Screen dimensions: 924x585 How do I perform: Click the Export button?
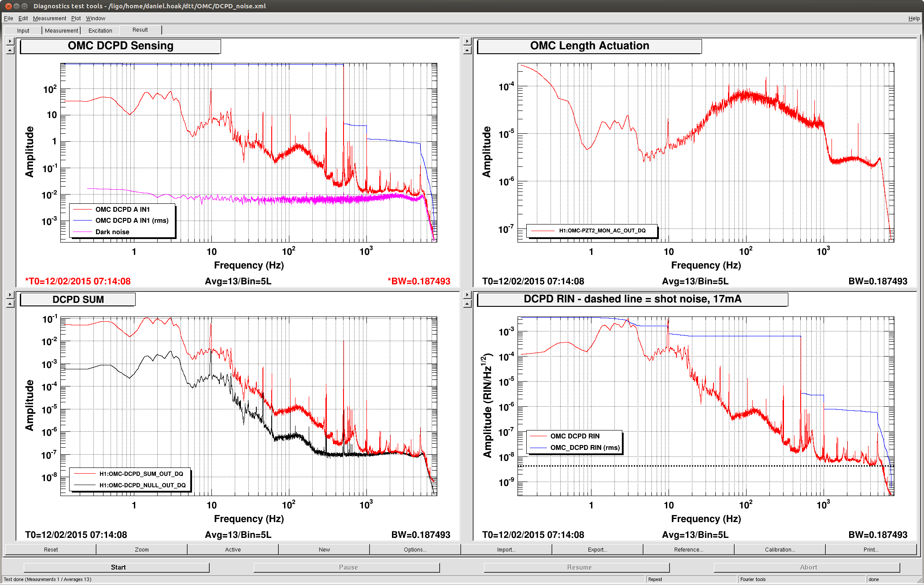598,549
